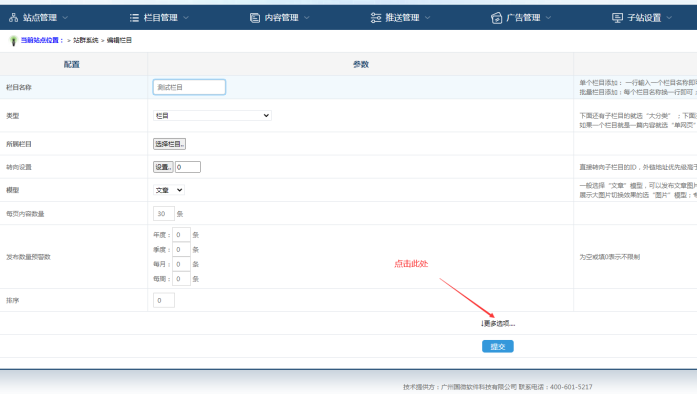Click the 站点管理 network icon
697x395 pixels.
pyautogui.click(x=13, y=18)
